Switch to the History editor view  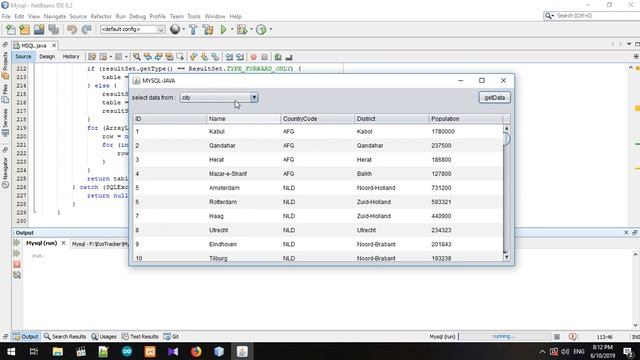(x=71, y=57)
